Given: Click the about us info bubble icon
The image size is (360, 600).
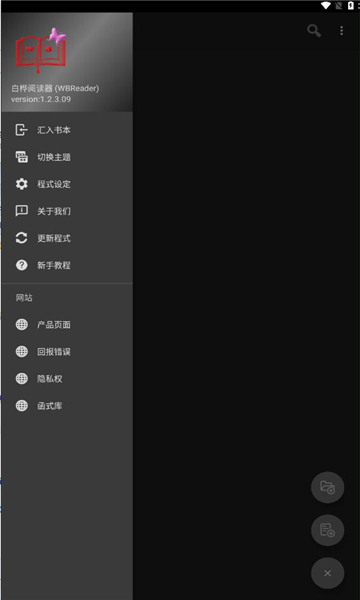Looking at the screenshot, I should pyautogui.click(x=21, y=211).
